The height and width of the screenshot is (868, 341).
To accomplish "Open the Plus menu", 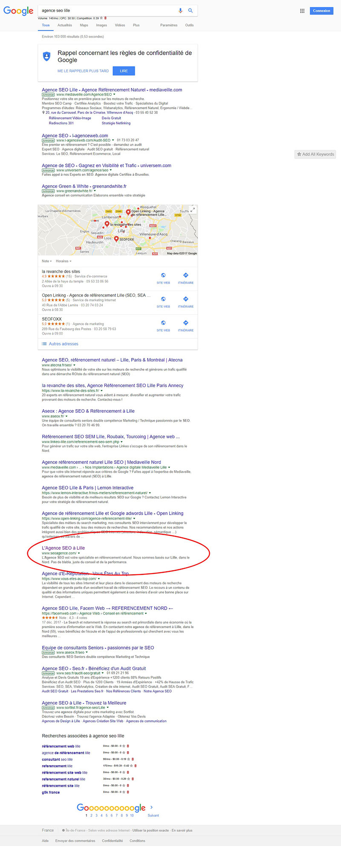I will coord(136,25).
